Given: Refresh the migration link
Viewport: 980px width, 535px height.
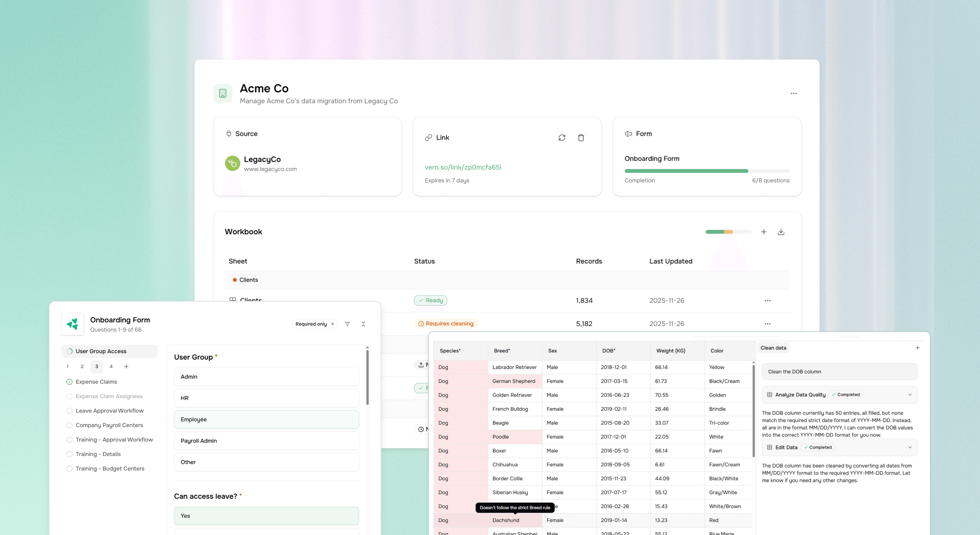Looking at the screenshot, I should (x=562, y=137).
